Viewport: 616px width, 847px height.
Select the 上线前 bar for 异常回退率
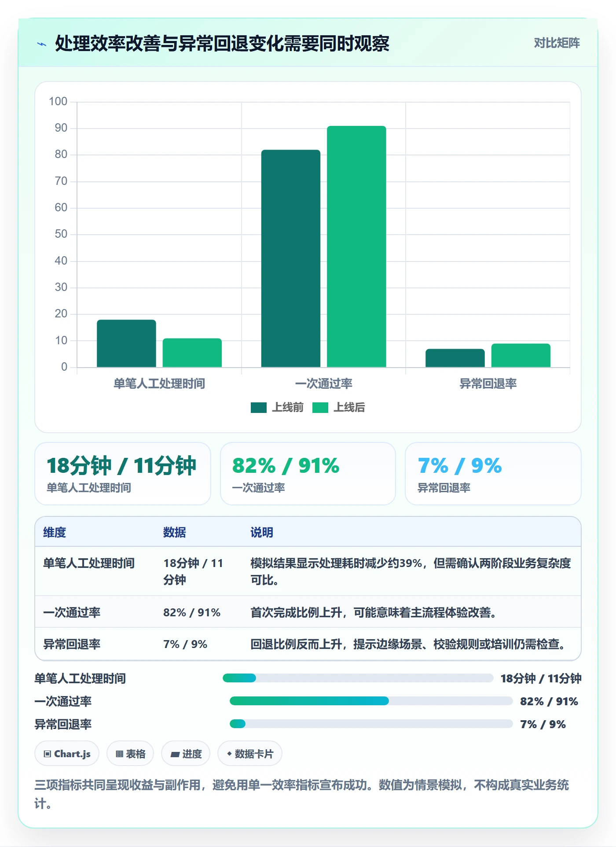point(455,358)
